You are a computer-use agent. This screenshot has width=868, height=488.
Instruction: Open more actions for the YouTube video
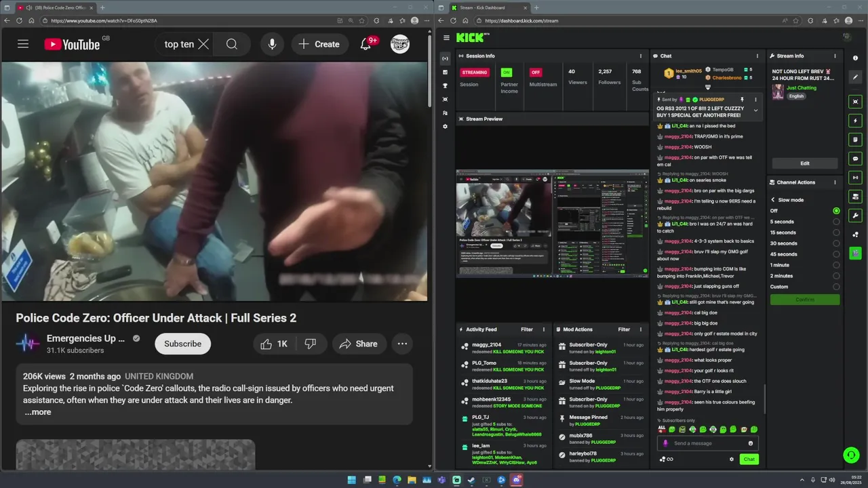pos(402,344)
